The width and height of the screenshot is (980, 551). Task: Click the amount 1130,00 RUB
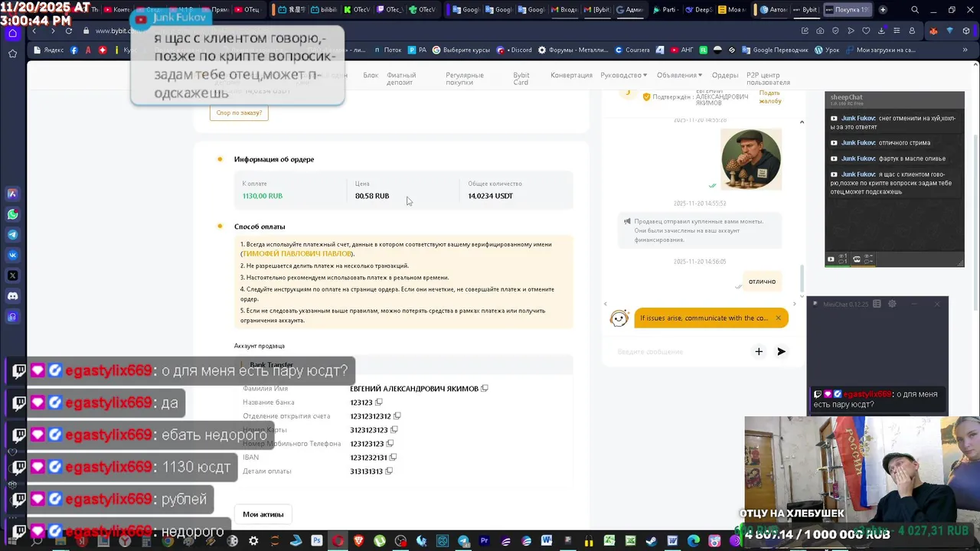click(x=263, y=196)
